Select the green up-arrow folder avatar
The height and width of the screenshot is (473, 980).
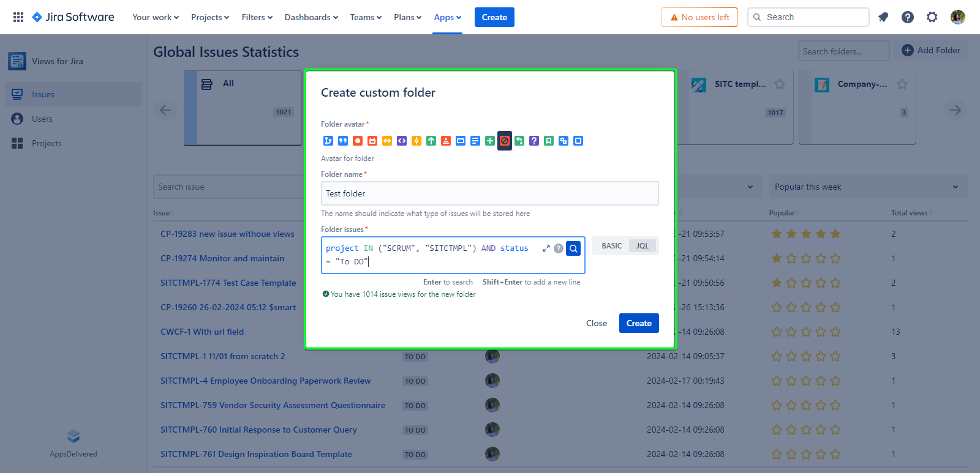(431, 141)
